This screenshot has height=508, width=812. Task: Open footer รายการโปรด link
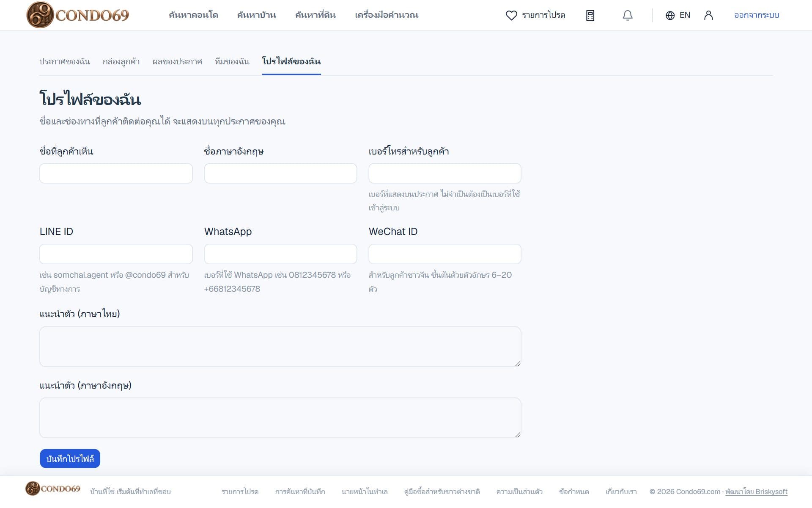pos(240,491)
